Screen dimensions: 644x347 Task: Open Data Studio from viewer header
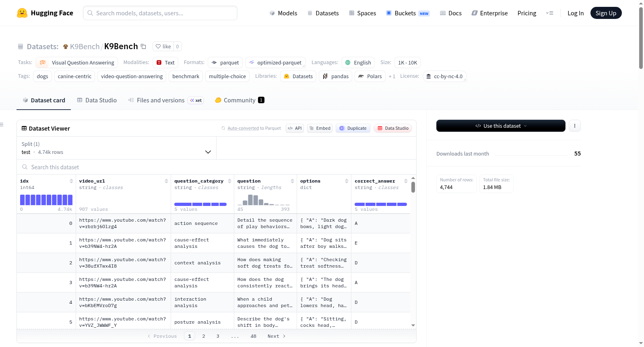393,128
